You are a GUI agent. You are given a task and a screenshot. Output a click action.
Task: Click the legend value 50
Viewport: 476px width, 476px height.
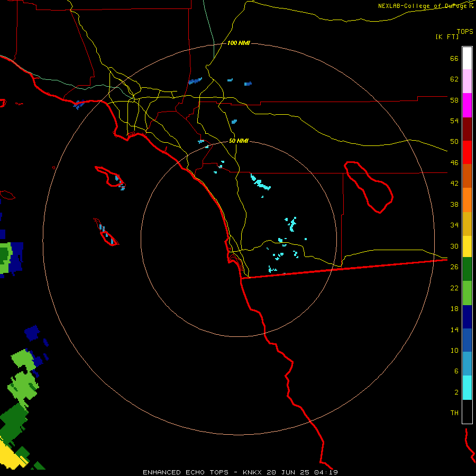pyautogui.click(x=454, y=142)
